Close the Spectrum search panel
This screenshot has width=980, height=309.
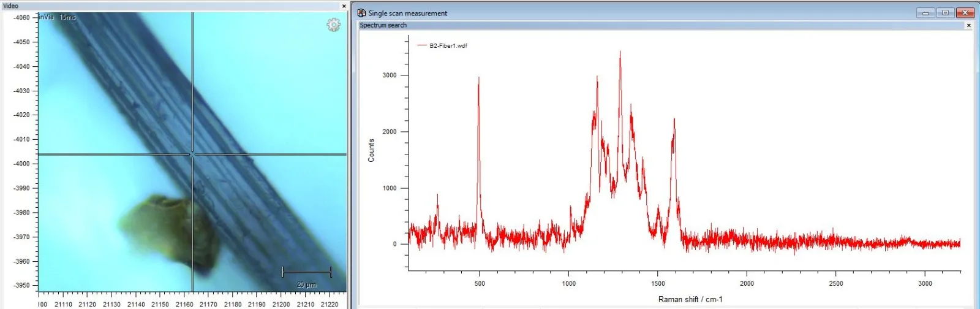click(968, 25)
